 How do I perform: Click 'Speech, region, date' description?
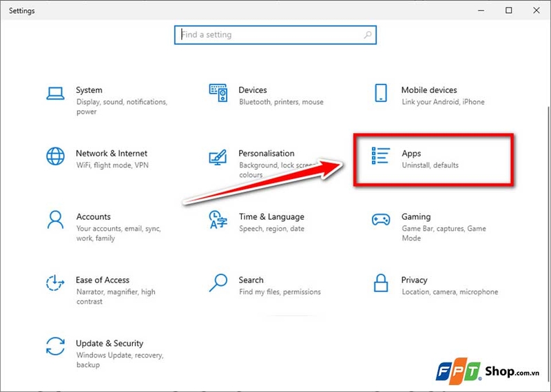point(271,229)
